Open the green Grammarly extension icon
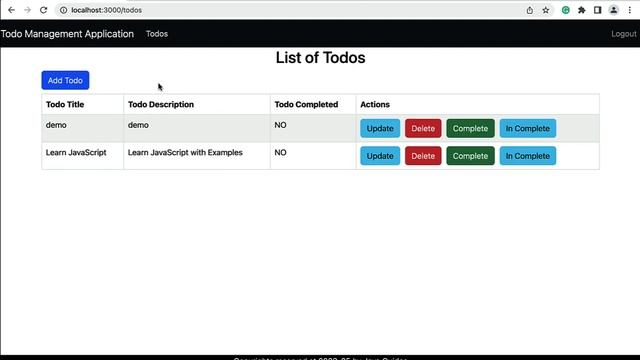The height and width of the screenshot is (360, 640). point(565,10)
